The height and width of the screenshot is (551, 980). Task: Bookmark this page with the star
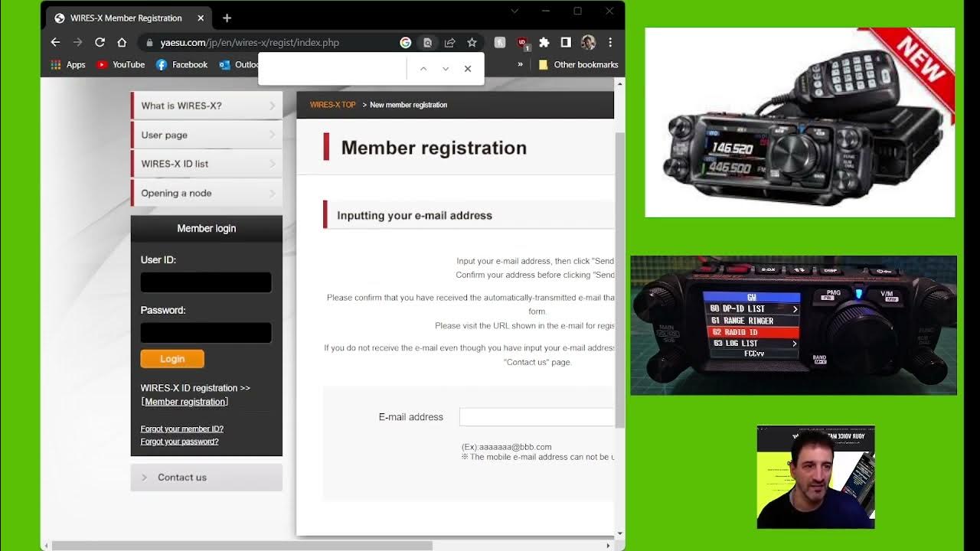(472, 43)
